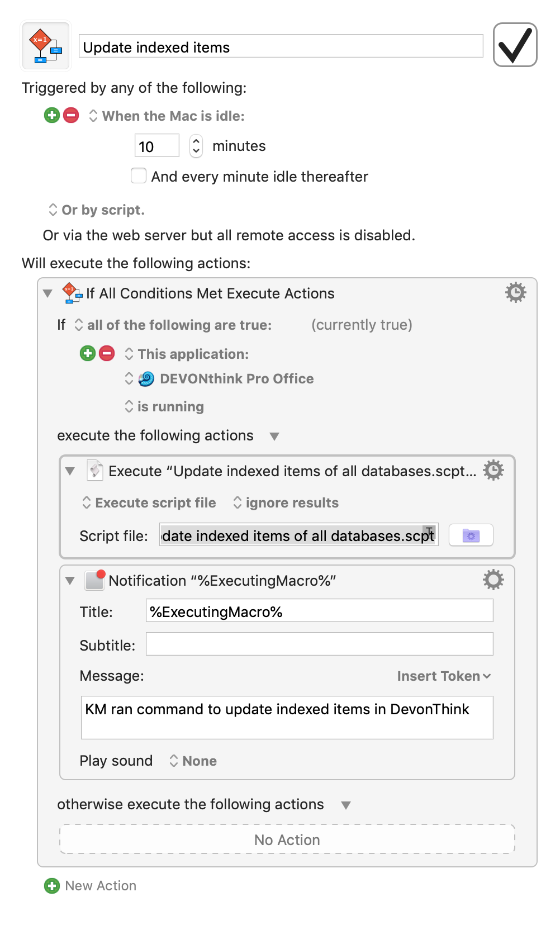Open the Play sound None popup menu
This screenshot has width=560, height=930.
(x=193, y=761)
